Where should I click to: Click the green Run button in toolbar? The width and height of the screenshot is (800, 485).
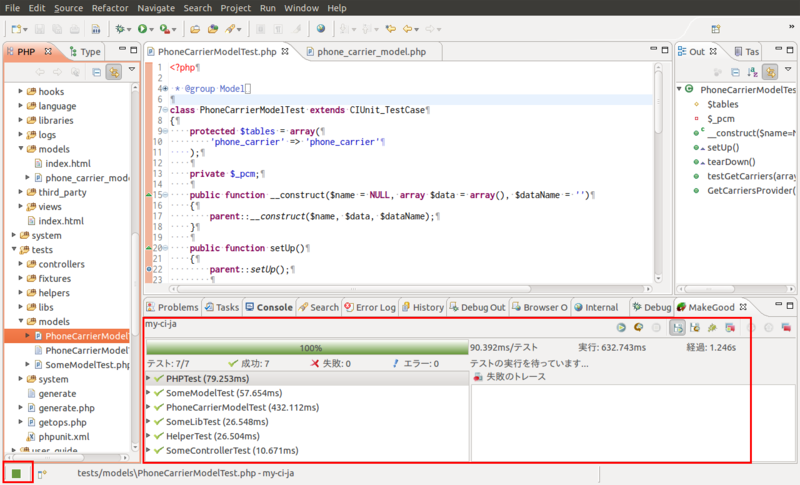tap(142, 29)
